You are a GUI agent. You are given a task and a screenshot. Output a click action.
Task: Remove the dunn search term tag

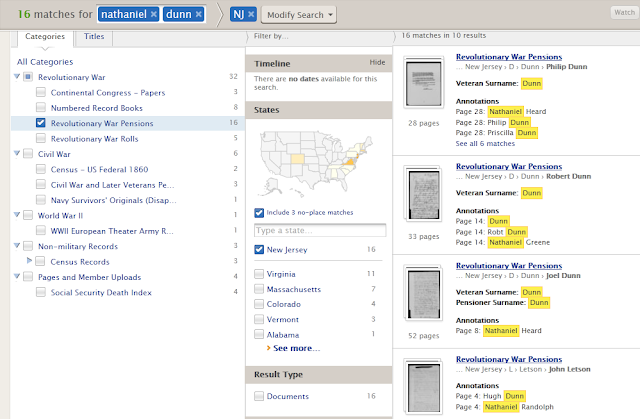(x=198, y=14)
